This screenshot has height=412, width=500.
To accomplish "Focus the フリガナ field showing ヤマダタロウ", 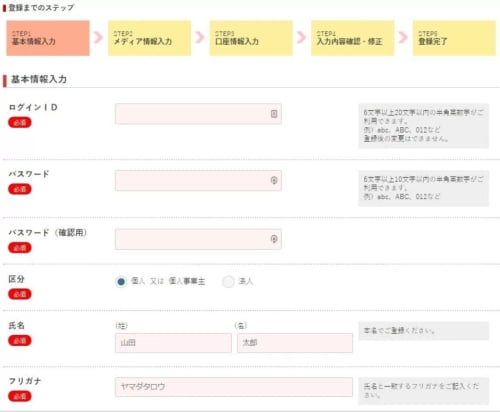I will click(234, 387).
